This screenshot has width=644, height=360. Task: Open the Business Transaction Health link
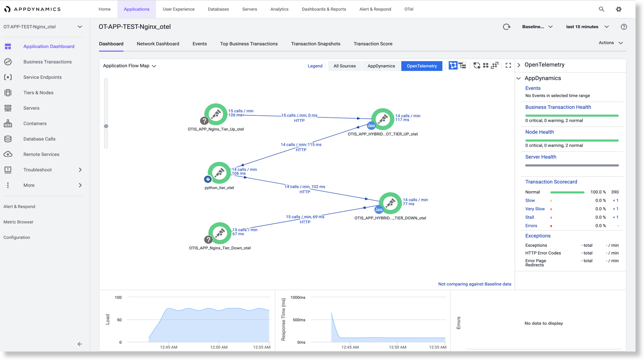coord(558,107)
